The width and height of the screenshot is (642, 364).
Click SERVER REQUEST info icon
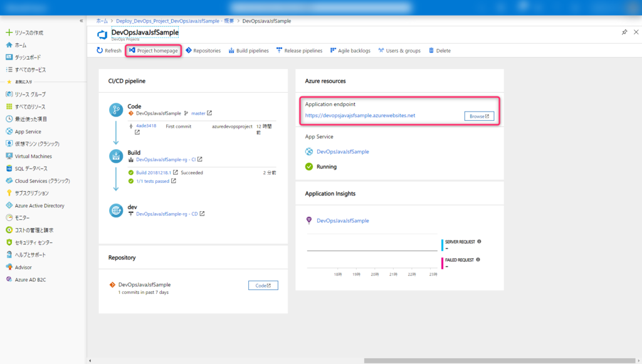click(x=479, y=242)
